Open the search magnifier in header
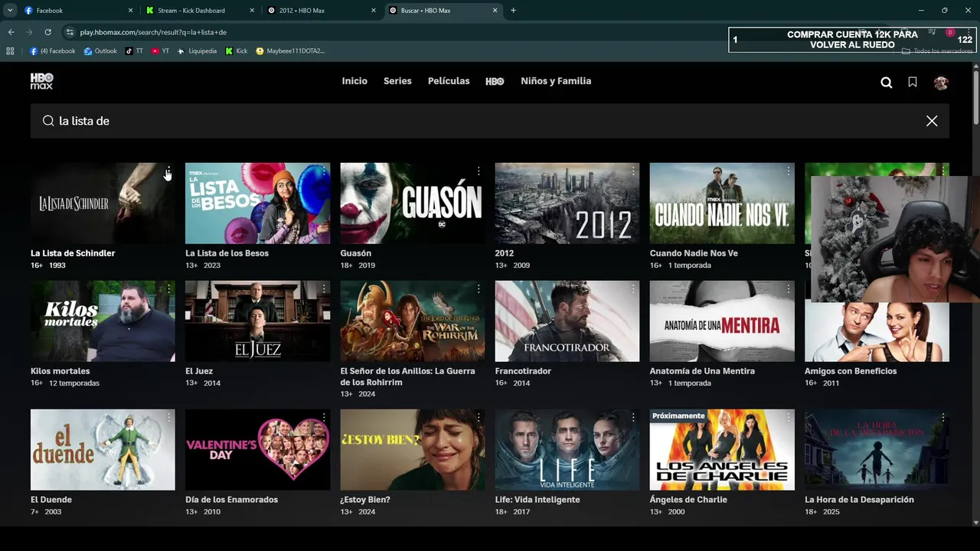 [x=887, y=83]
